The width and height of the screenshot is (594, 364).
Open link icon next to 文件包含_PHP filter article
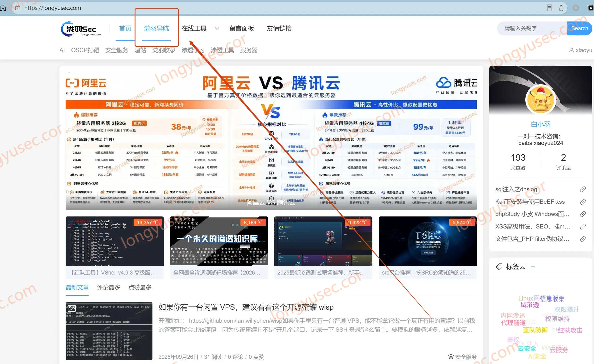583,239
